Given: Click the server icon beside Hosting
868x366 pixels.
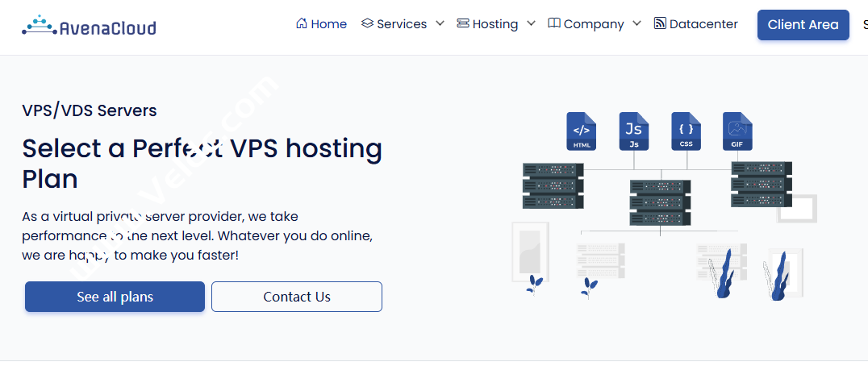Looking at the screenshot, I should 463,23.
